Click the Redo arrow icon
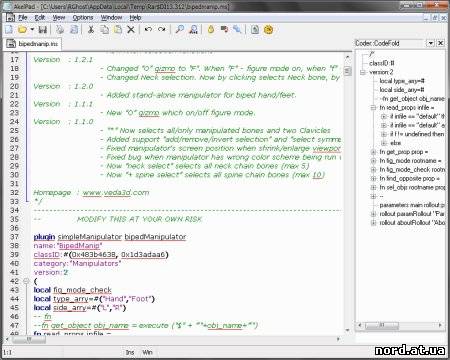 click(x=162, y=30)
